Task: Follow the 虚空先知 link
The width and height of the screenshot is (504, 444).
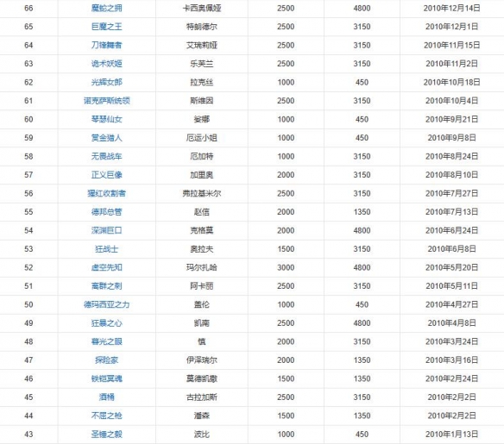Action: [107, 267]
